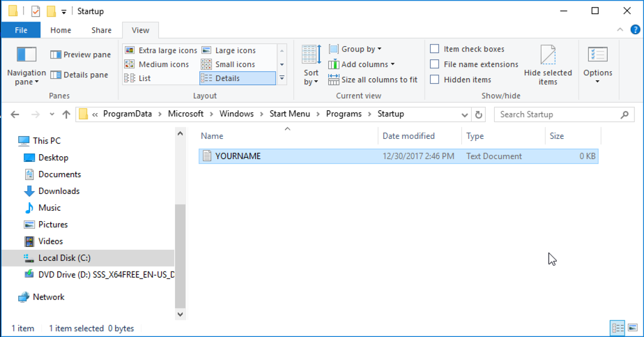Expand the layout gallery options
Screen dimensions: 644x337
coord(282,77)
